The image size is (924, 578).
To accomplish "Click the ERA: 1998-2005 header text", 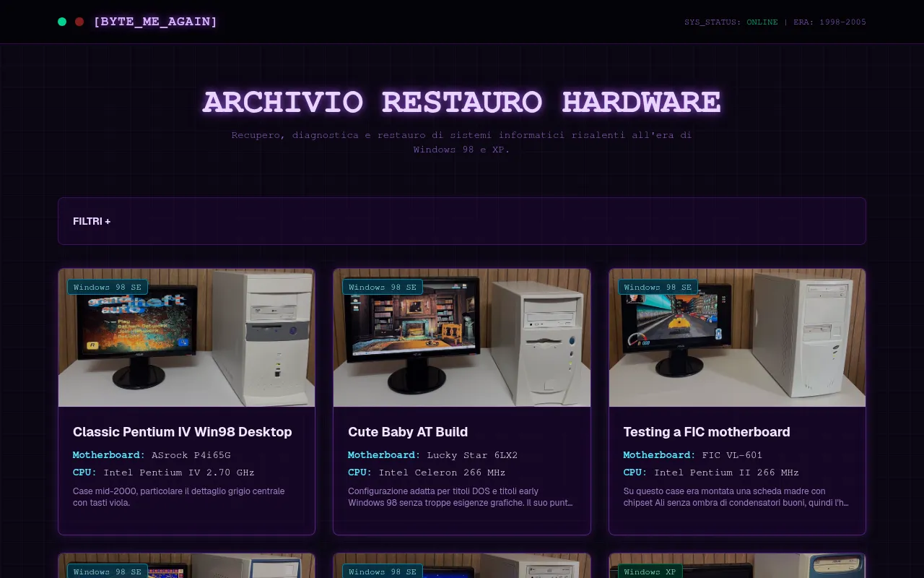I will 829,22.
